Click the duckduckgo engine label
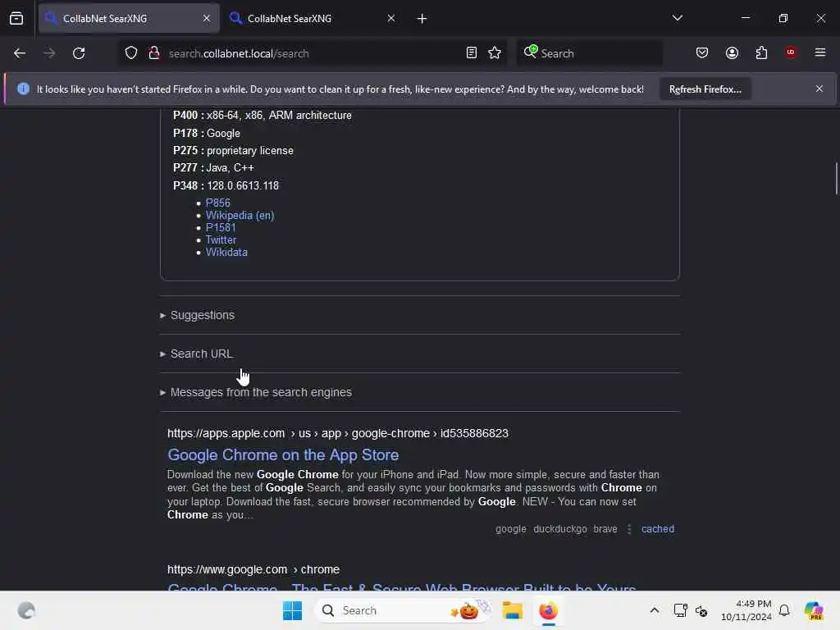The height and width of the screenshot is (630, 840). point(559,529)
